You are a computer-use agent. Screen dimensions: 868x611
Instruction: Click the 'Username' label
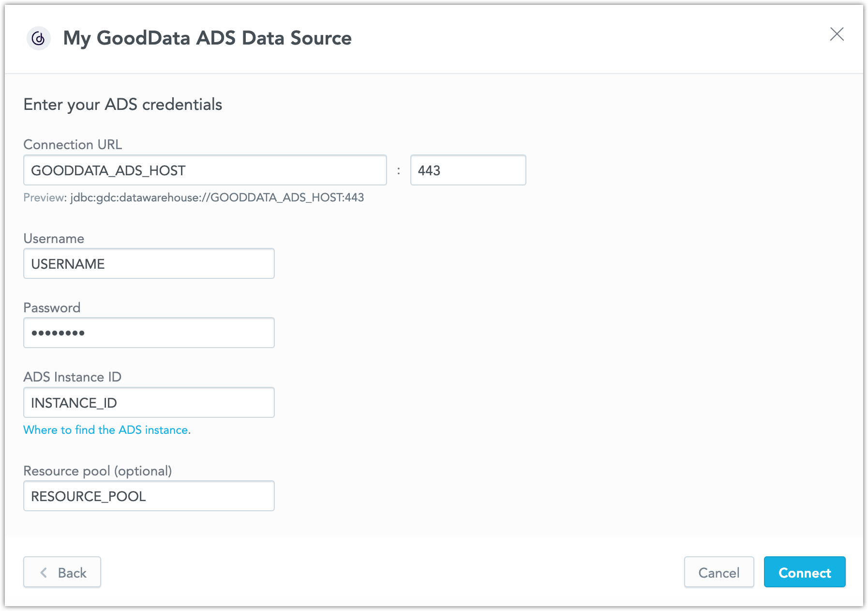coord(54,239)
